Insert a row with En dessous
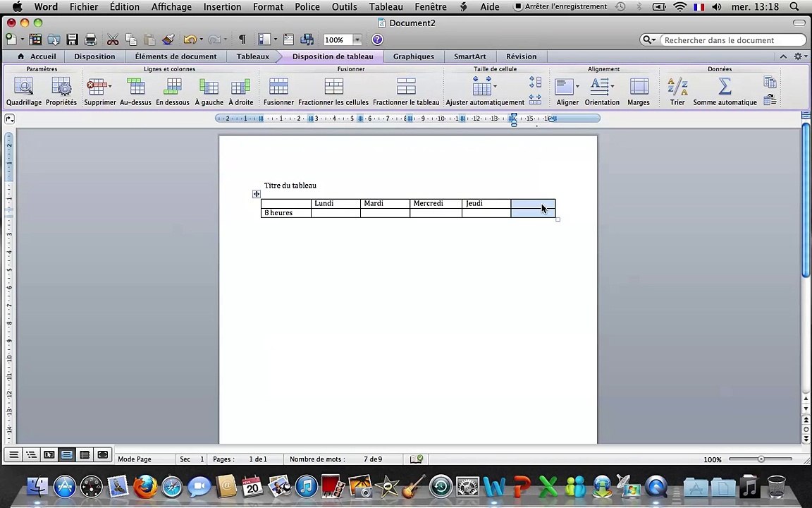This screenshot has width=812, height=508. tap(173, 92)
